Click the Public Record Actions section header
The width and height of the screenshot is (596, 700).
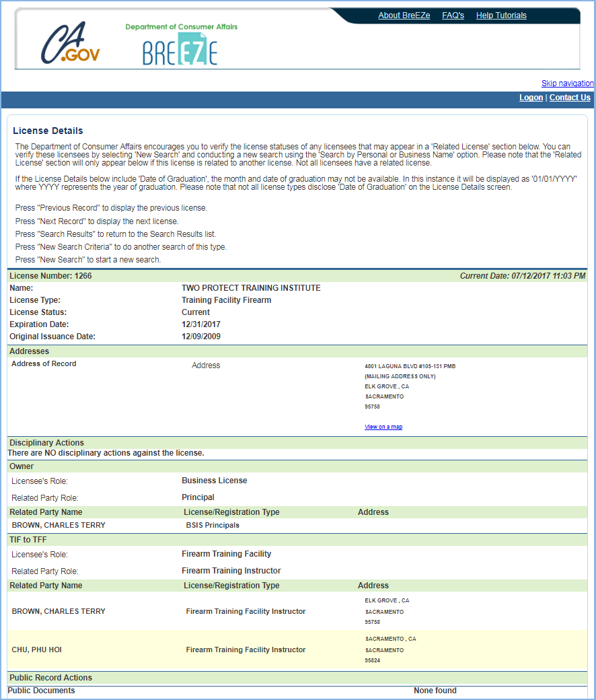50,678
